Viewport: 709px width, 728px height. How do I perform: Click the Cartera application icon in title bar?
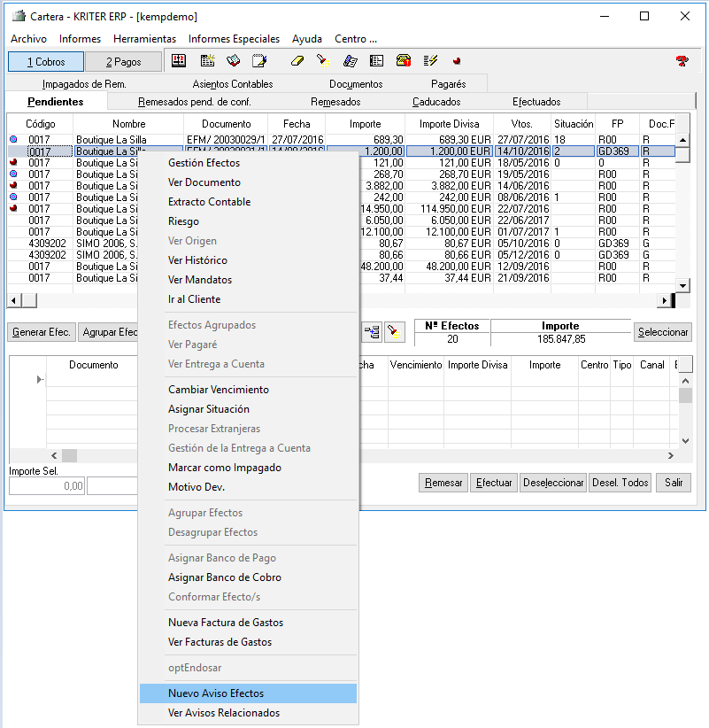click(x=19, y=16)
